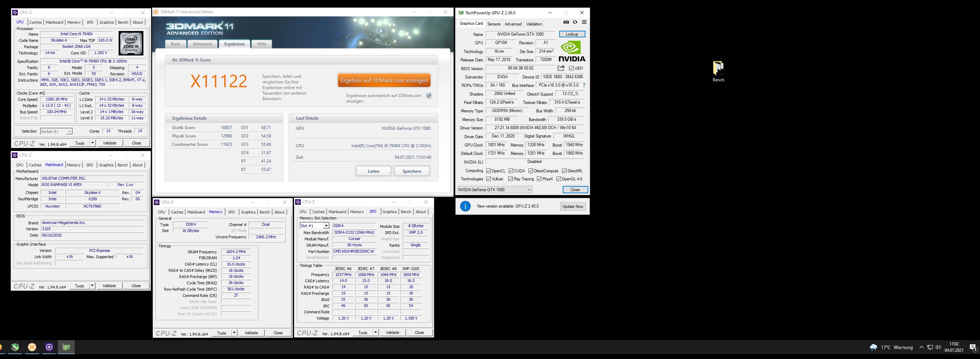Click the CPU-Z SPD window title icon
980x359 pixels.
[x=298, y=202]
